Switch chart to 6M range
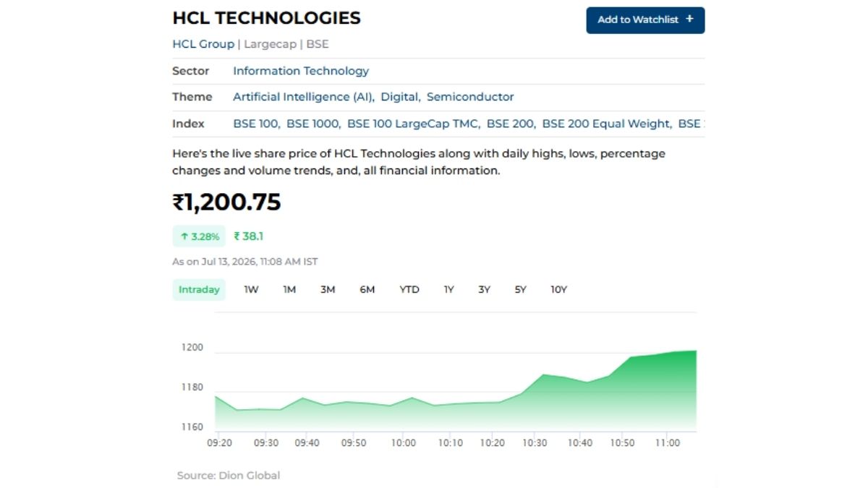 click(x=367, y=289)
